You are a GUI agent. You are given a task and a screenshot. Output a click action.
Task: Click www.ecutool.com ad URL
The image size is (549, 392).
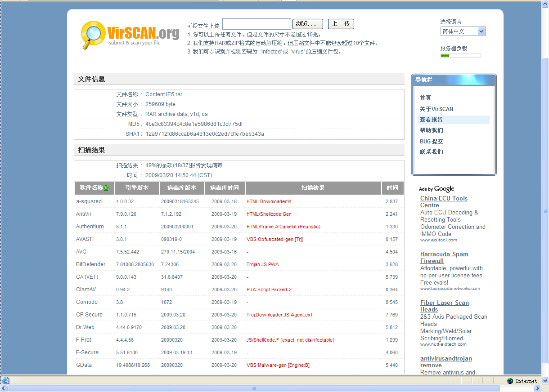439,240
